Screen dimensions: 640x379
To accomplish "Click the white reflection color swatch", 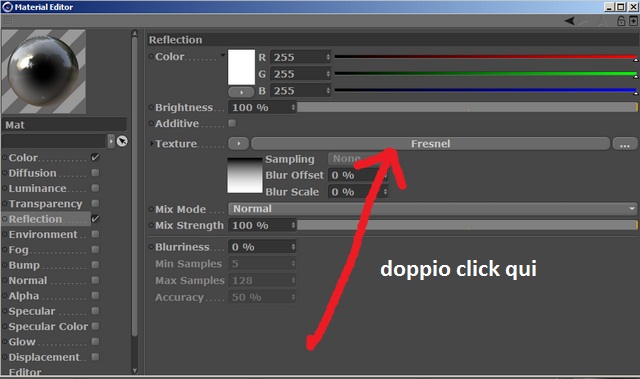I will click(x=241, y=67).
